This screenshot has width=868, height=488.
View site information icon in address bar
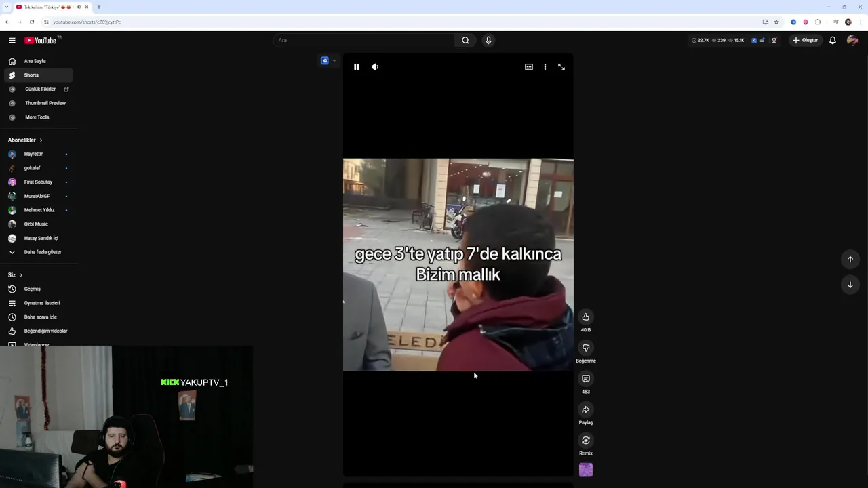pos(46,22)
